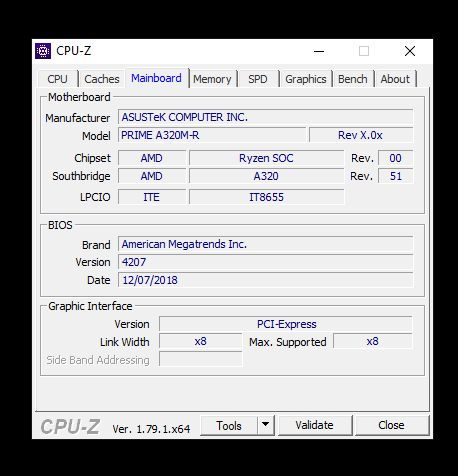The width and height of the screenshot is (458, 476).
Task: Click the BIOS brand American Megatrends Inc.
Action: tap(266, 244)
